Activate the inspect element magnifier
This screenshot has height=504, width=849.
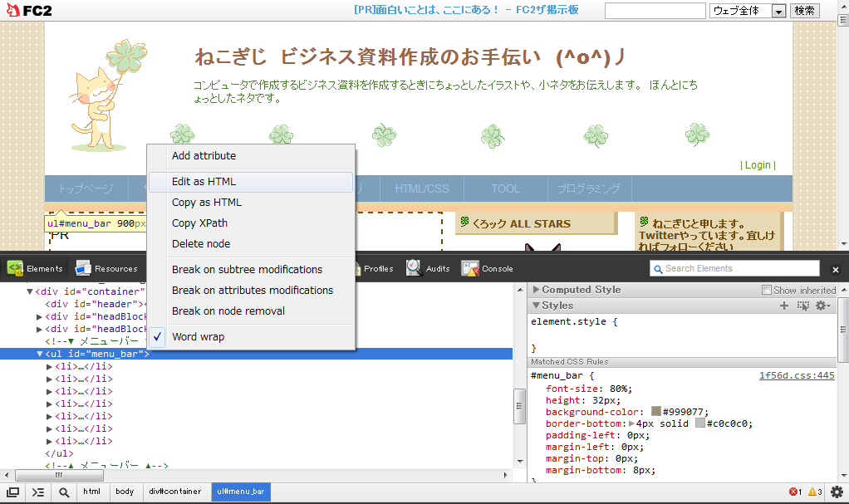(64, 492)
